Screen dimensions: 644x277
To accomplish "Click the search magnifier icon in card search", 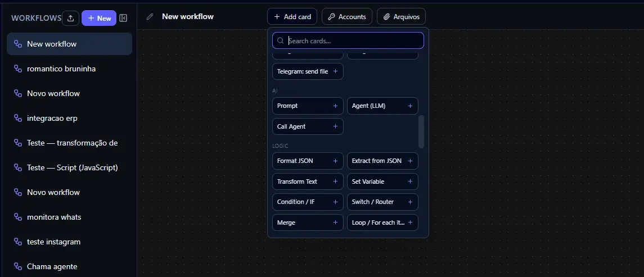I will coord(281,40).
